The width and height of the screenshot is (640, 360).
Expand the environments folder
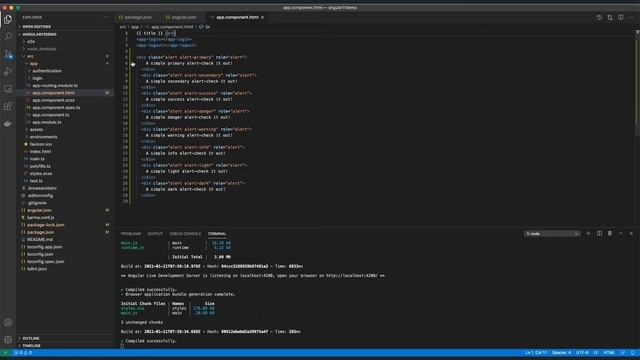tap(65, 137)
